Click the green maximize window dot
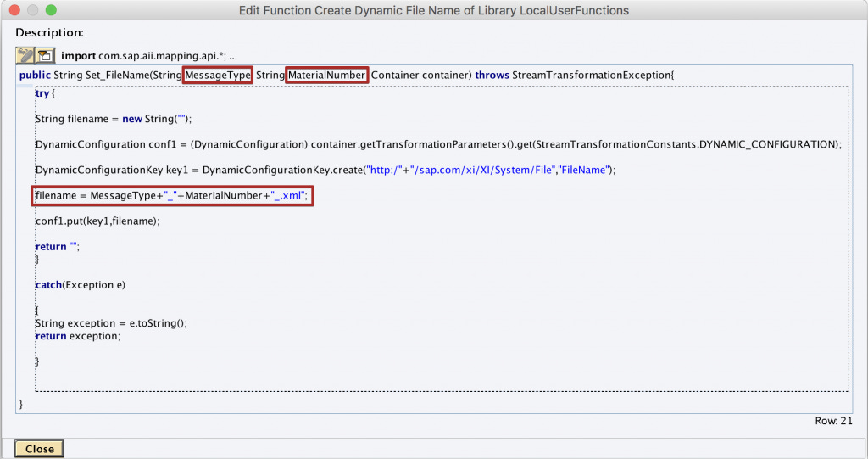Screen dimensions: 868x459 coord(50,10)
